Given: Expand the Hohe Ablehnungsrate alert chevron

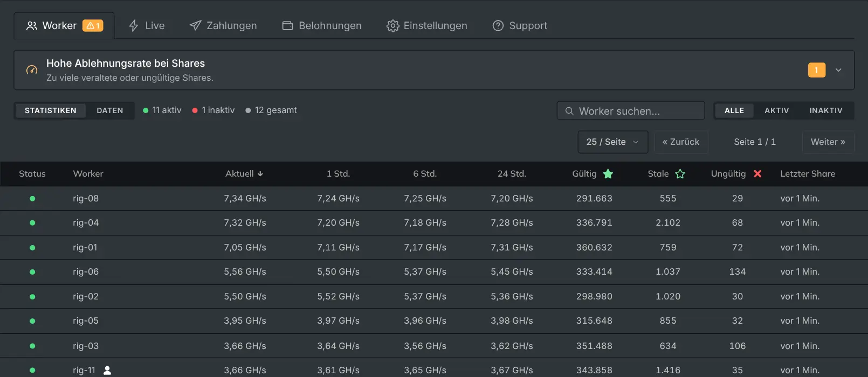Looking at the screenshot, I should click(838, 70).
